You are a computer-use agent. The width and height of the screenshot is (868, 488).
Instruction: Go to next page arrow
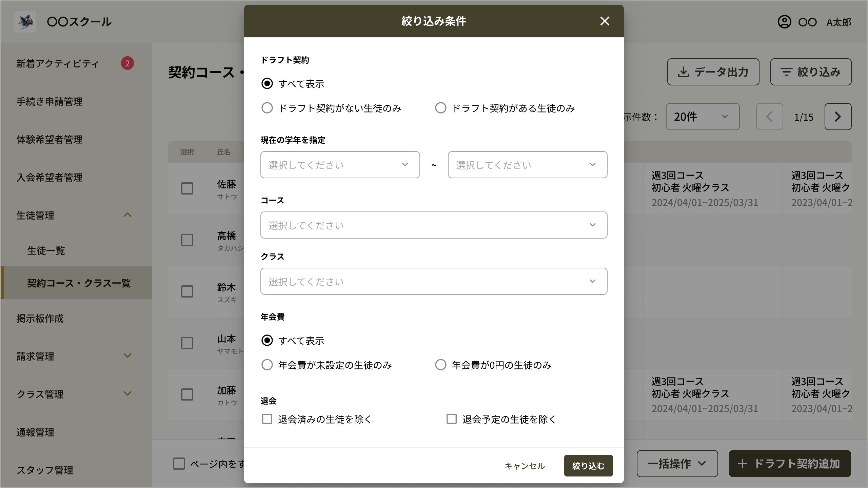[x=838, y=117]
